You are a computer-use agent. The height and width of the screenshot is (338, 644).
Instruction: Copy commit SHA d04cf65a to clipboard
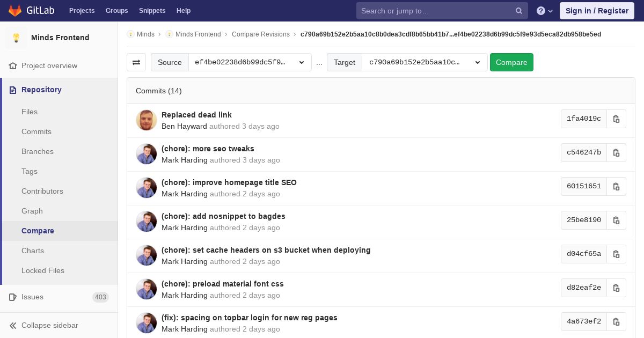pyautogui.click(x=616, y=254)
